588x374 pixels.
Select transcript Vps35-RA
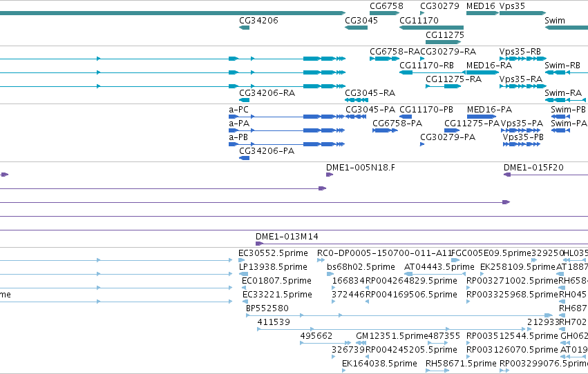click(523, 86)
